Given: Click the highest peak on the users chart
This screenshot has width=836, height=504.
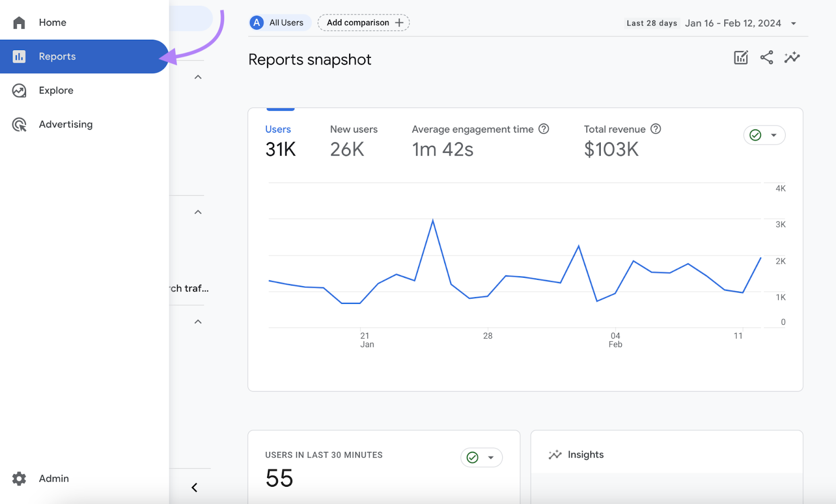Looking at the screenshot, I should point(433,220).
